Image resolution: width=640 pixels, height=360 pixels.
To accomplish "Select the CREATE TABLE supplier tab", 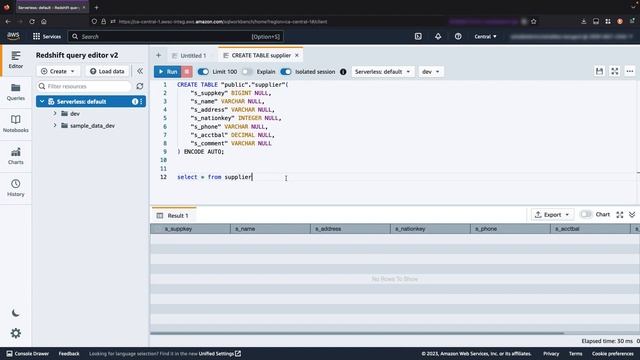I will pyautogui.click(x=261, y=56).
